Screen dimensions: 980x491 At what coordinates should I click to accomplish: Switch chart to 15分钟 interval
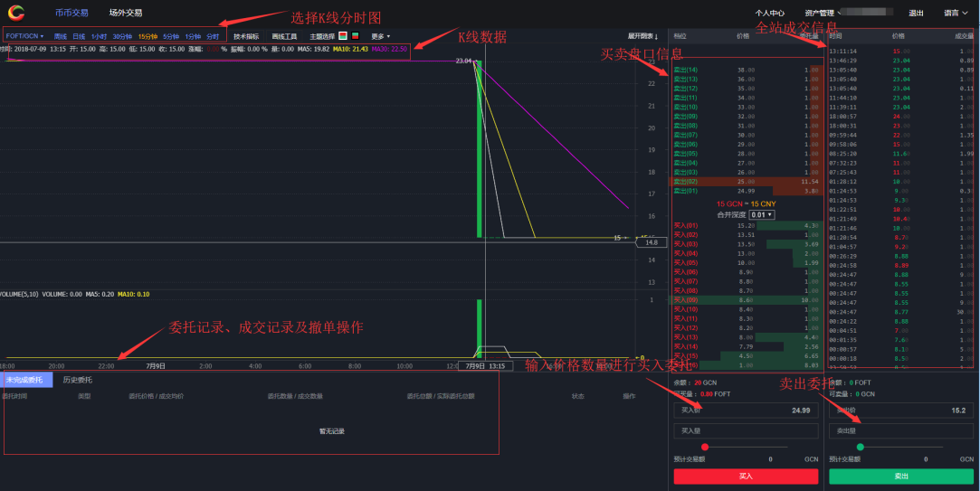146,36
